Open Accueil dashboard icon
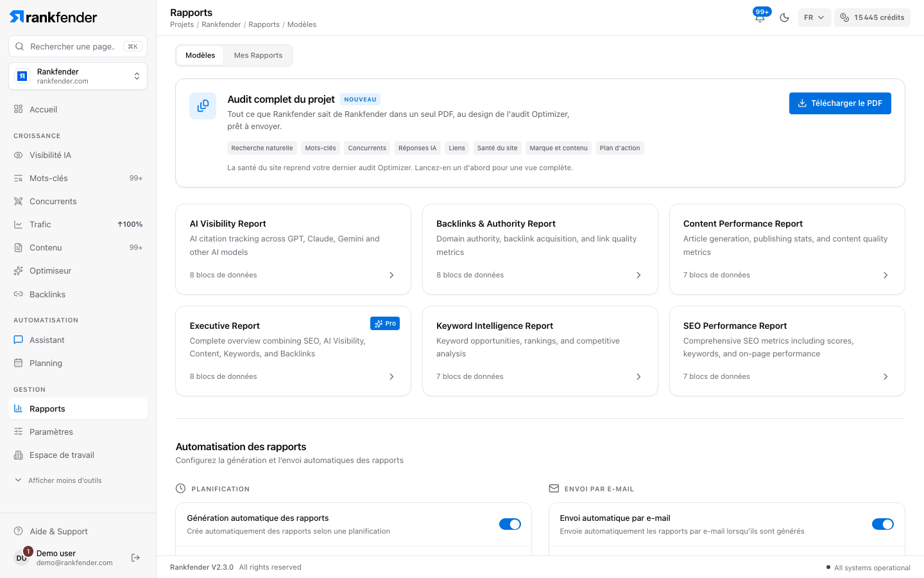This screenshot has height=578, width=924. click(19, 109)
